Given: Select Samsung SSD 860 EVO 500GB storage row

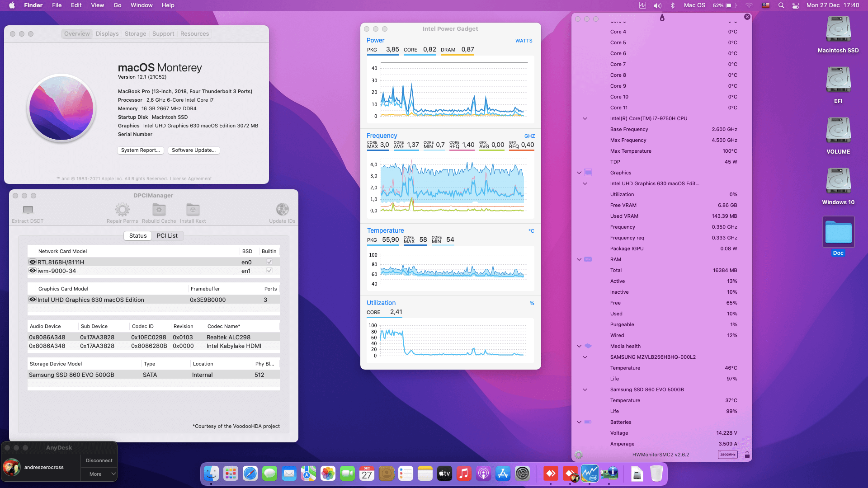Looking at the screenshot, I should tap(154, 375).
